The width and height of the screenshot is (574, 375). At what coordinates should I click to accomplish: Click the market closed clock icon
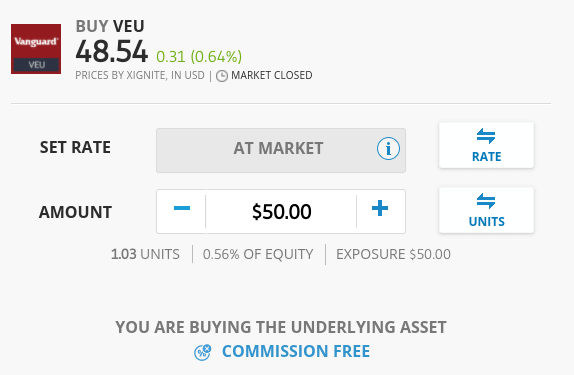[222, 76]
